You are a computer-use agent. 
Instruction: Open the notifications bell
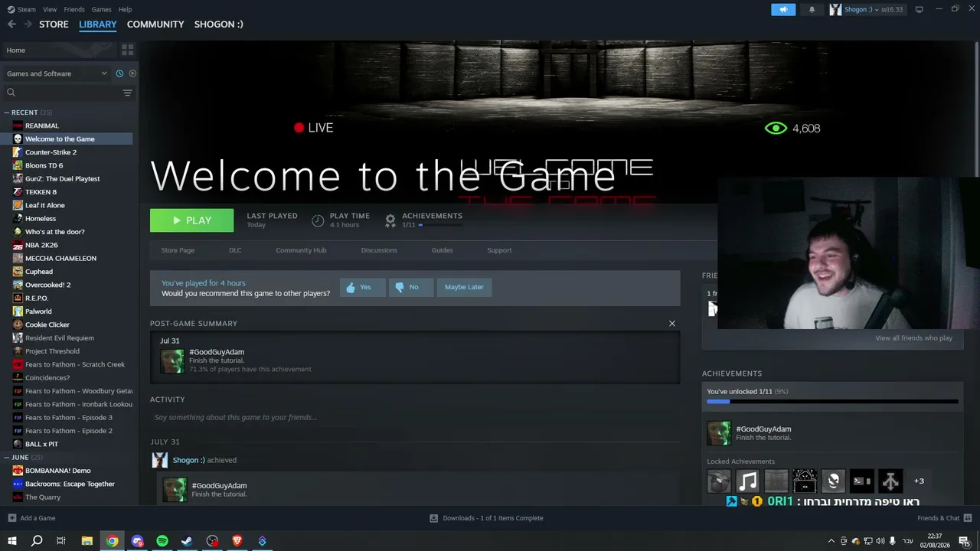pos(812,9)
